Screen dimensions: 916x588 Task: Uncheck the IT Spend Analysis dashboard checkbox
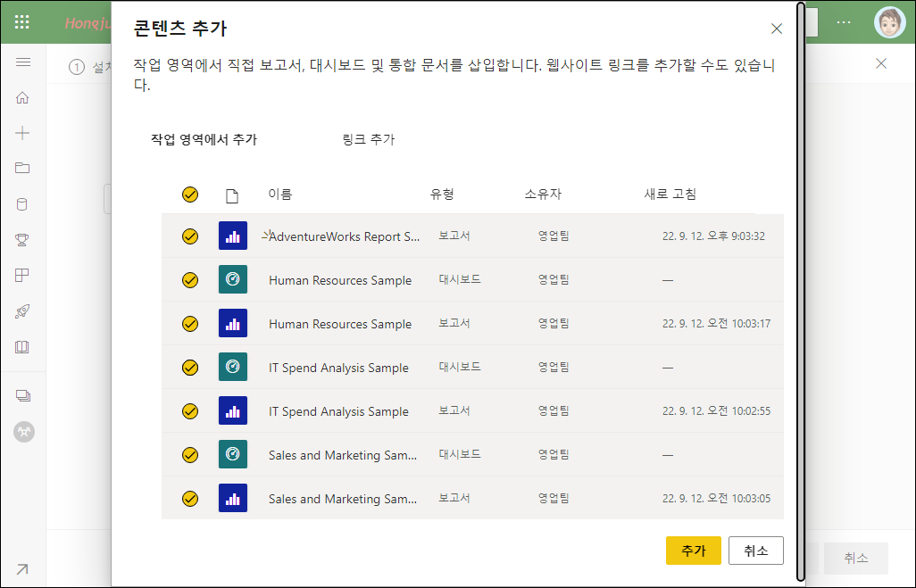coord(190,368)
